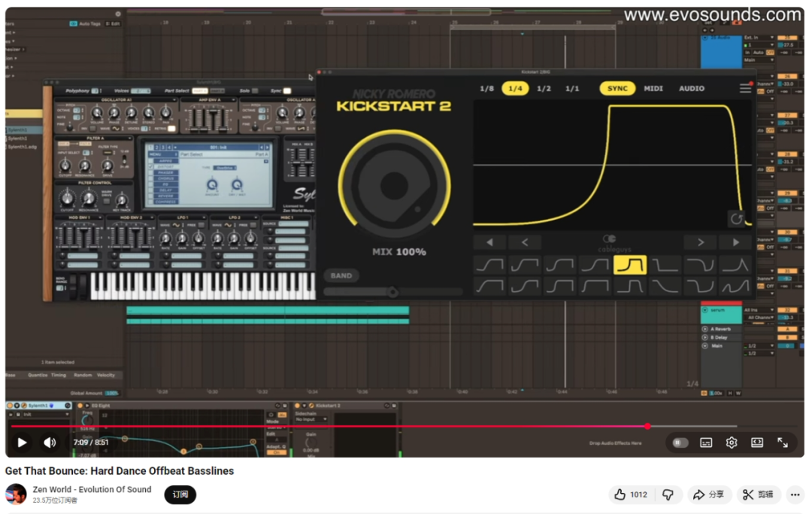Open the Zen World - Evolution Of Sound channel
The width and height of the screenshot is (812, 514).
coord(92,489)
